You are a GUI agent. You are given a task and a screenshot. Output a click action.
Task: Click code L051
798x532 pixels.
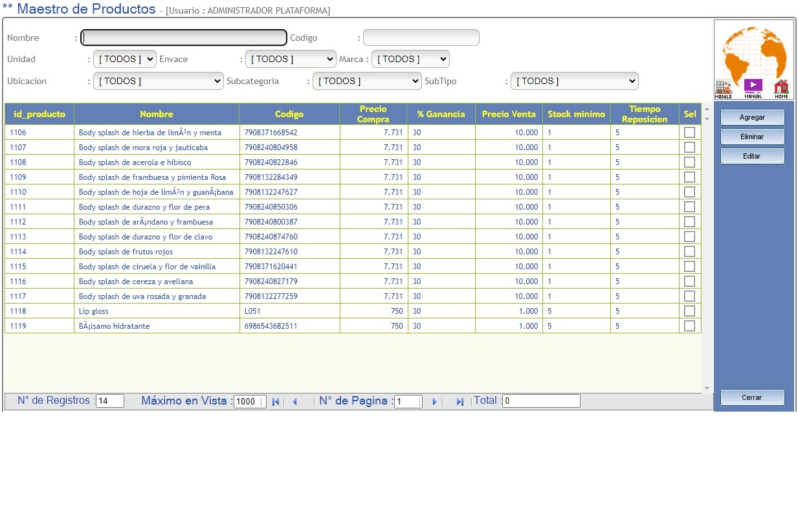[x=252, y=311]
